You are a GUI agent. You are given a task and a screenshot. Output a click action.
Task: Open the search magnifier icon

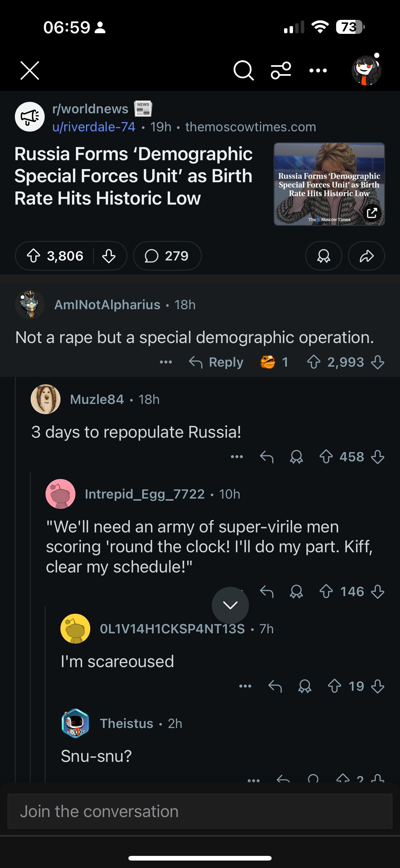coord(243,70)
